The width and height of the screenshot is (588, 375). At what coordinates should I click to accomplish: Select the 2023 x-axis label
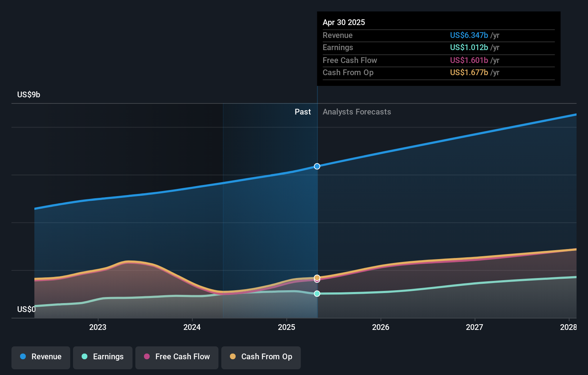(x=98, y=327)
